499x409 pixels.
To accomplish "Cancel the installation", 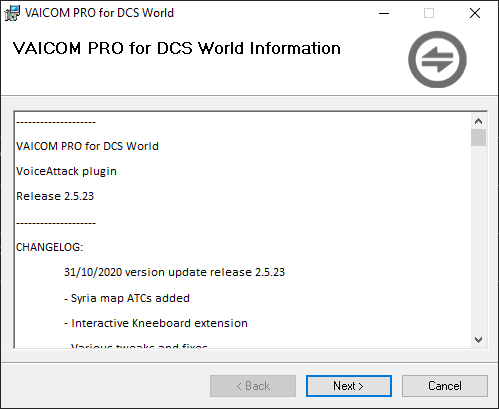I will pos(445,386).
